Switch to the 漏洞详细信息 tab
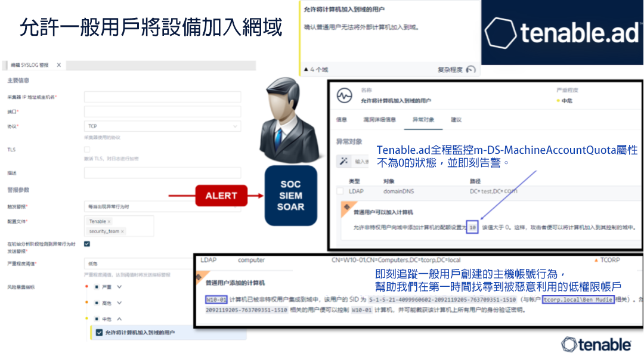 [379, 120]
